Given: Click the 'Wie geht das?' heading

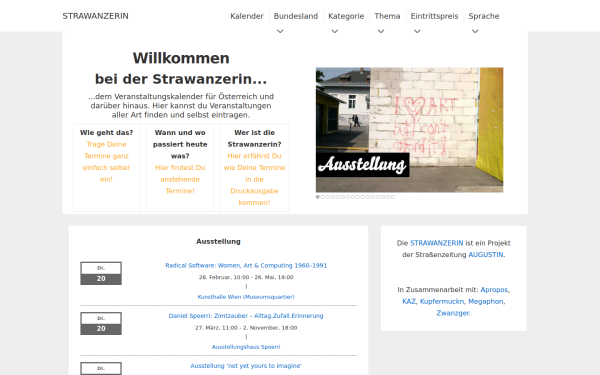Looking at the screenshot, I should pos(106,132).
